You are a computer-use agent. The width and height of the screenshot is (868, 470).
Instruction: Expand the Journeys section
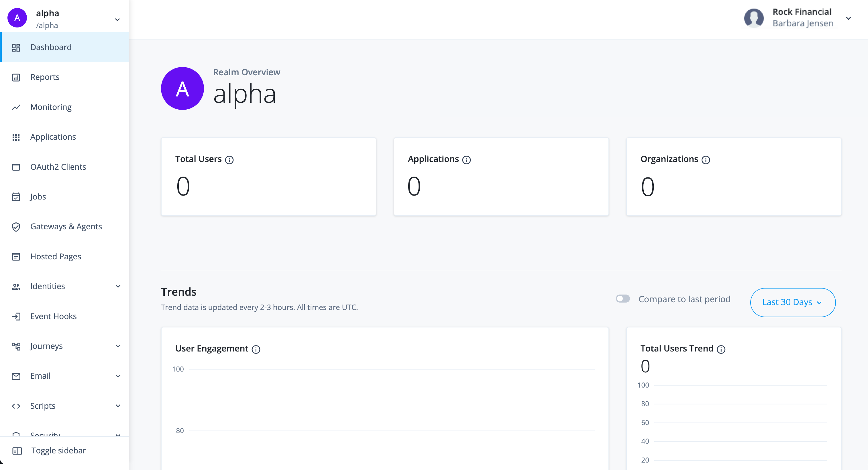[118, 346]
